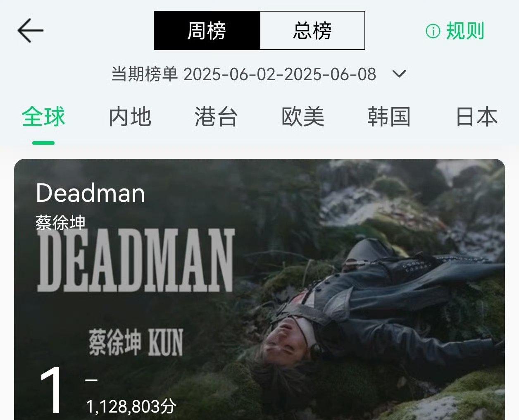Tap the 1,128,803分 score text
The height and width of the screenshot is (420, 519).
click(131, 407)
